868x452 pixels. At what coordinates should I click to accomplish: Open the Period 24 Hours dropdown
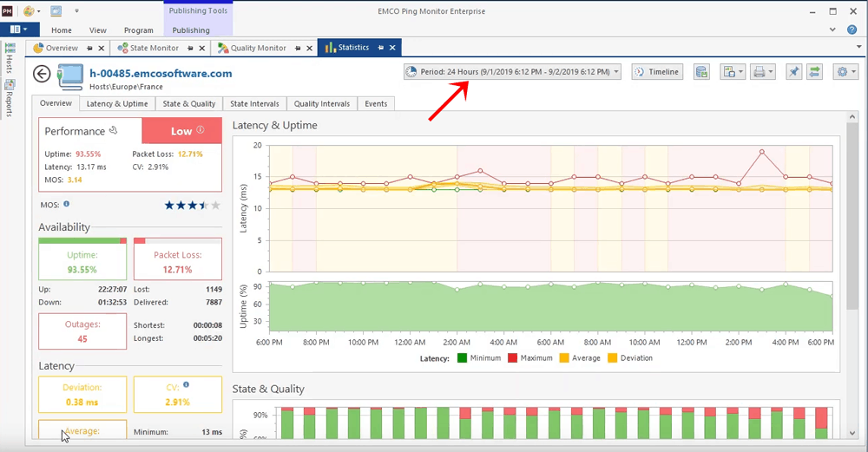tap(512, 72)
